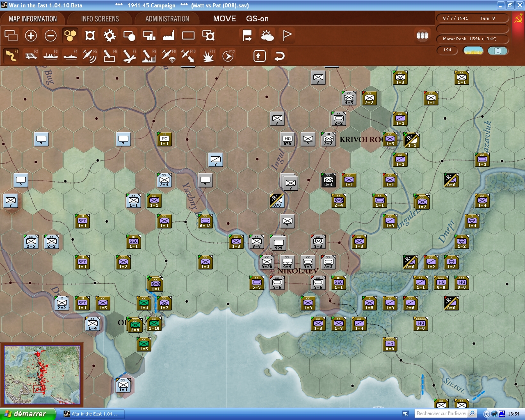
Task: Toggle the rectangle-with-bar-chart map overlay
Action: [149, 36]
